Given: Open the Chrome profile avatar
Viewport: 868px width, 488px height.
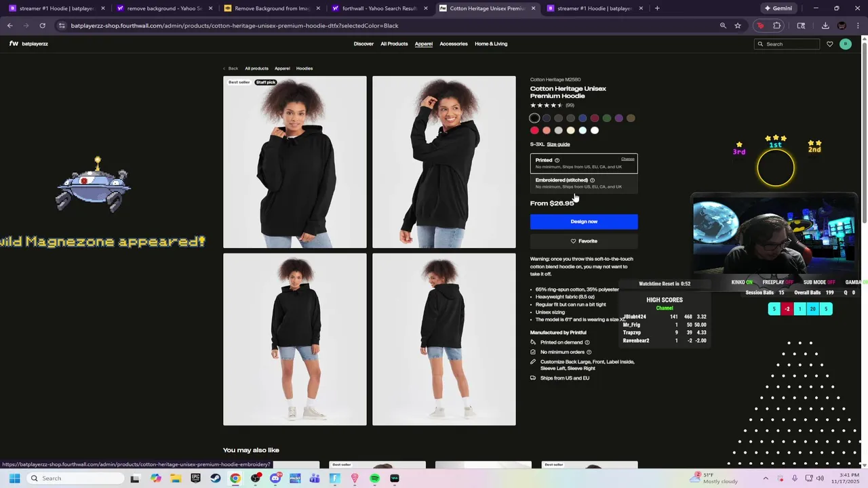Looking at the screenshot, I should point(842,26).
